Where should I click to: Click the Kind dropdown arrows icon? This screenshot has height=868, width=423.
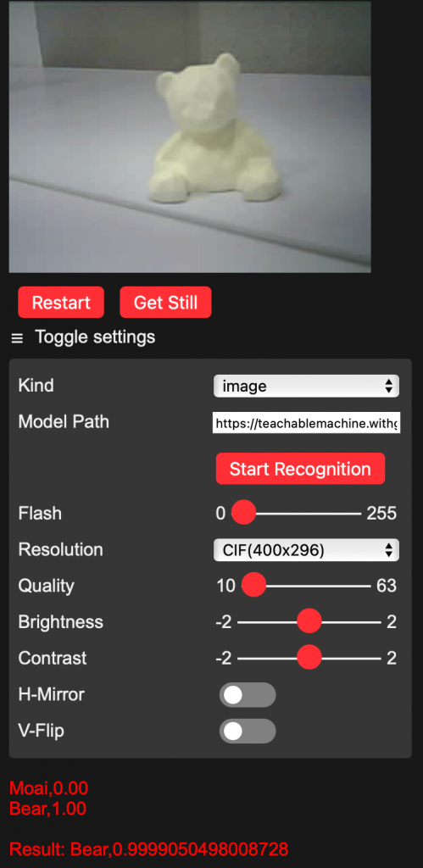389,386
